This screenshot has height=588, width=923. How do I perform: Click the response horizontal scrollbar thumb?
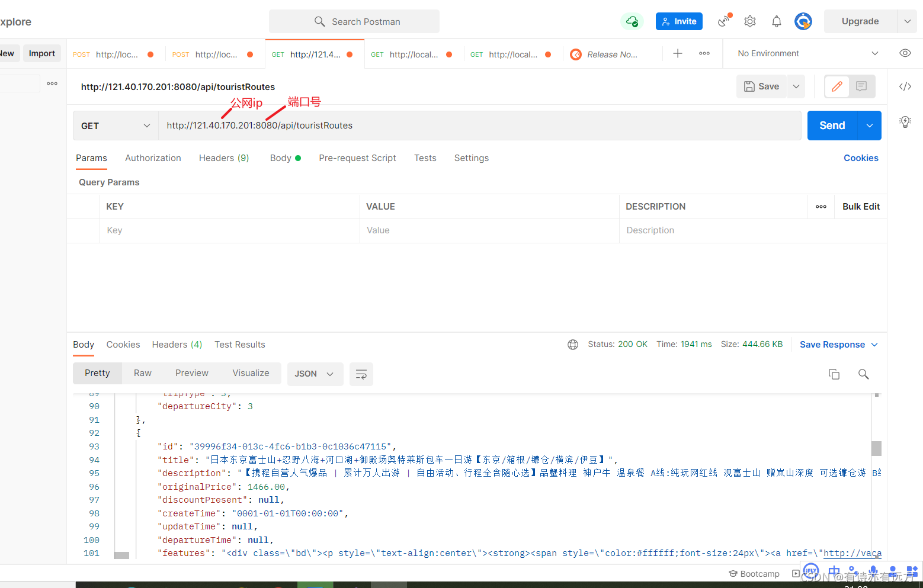(121, 555)
